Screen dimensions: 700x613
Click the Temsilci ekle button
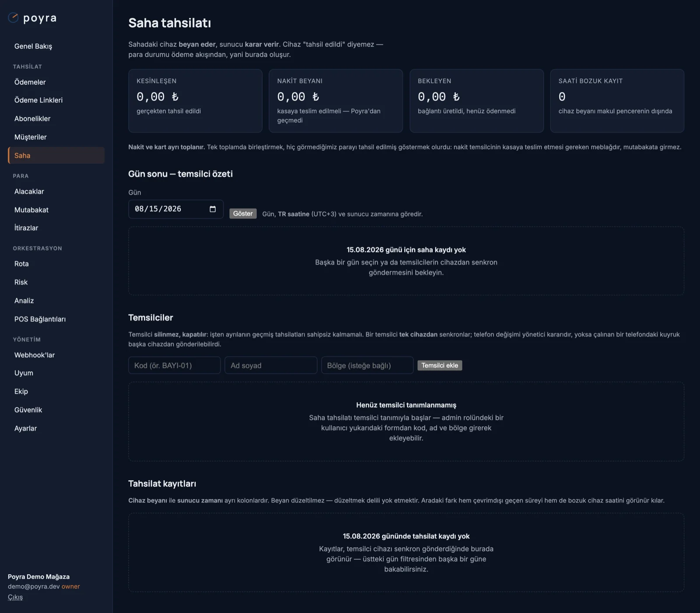pyautogui.click(x=440, y=365)
